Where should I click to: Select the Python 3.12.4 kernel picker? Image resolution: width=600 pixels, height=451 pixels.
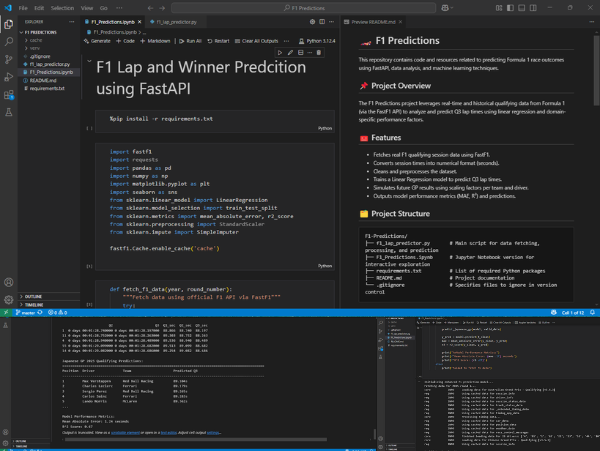[x=317, y=41]
